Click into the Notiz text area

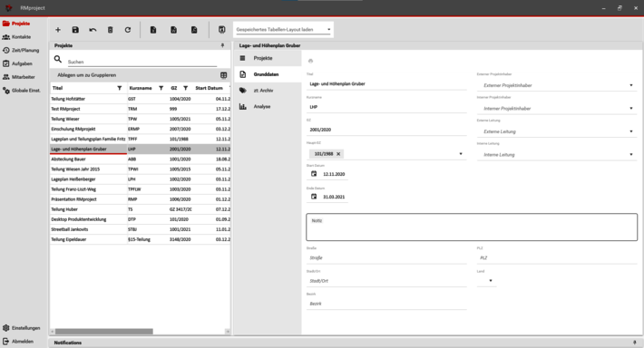point(472,227)
